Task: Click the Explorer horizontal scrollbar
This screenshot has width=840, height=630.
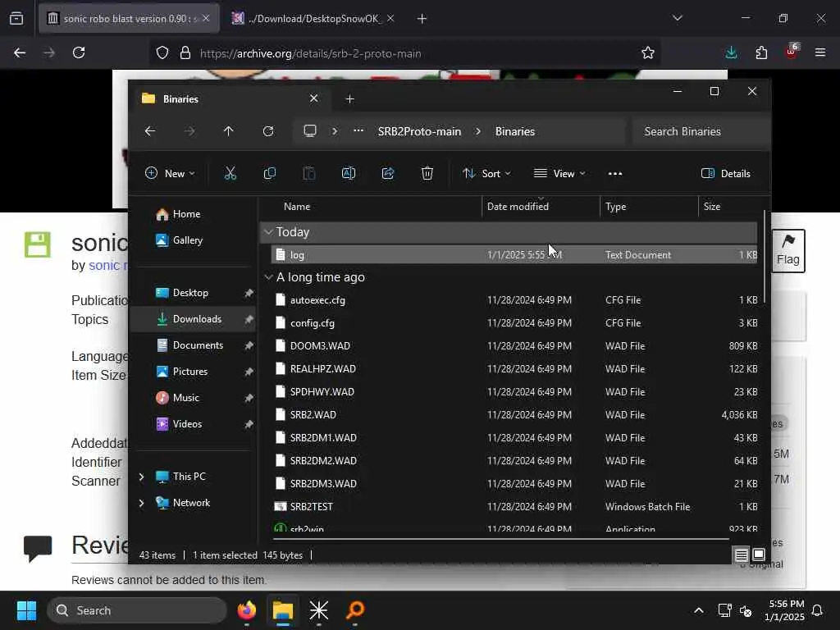Action: [501, 538]
